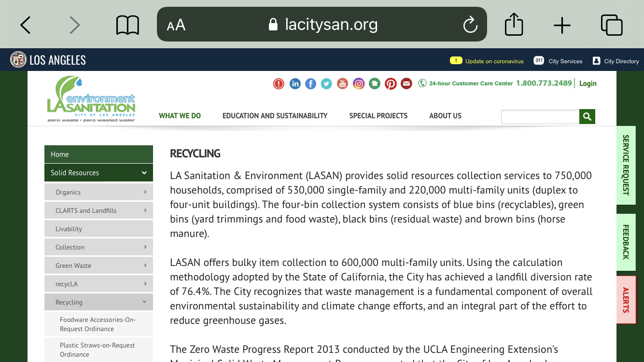Visit the Instagram social icon
This screenshot has width=644, height=362.
(359, 84)
